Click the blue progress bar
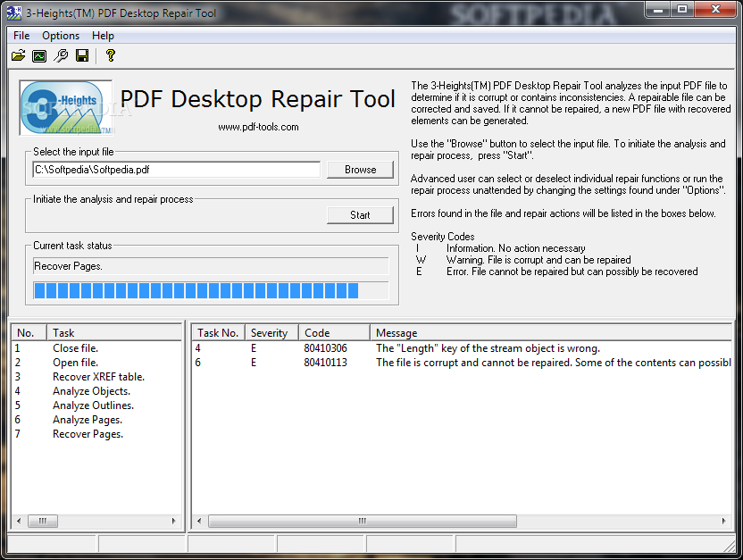The width and height of the screenshot is (743, 560). tap(211, 290)
